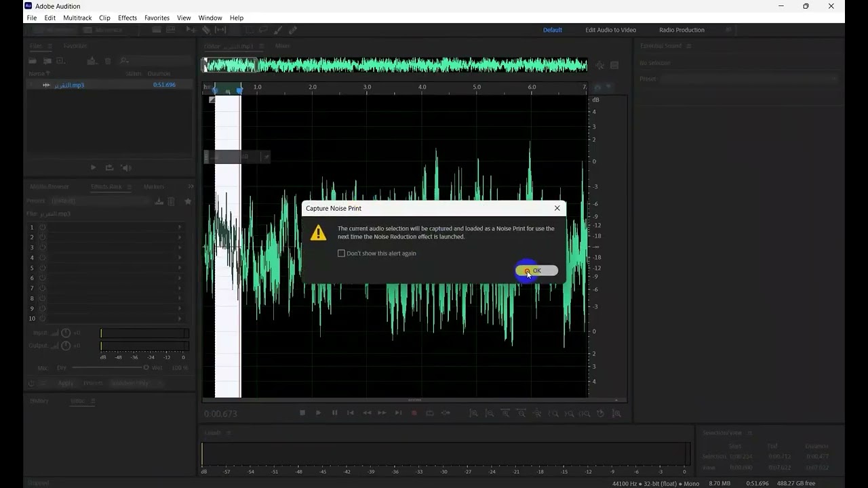Open the effect list arrow for slot 2

[180, 237]
